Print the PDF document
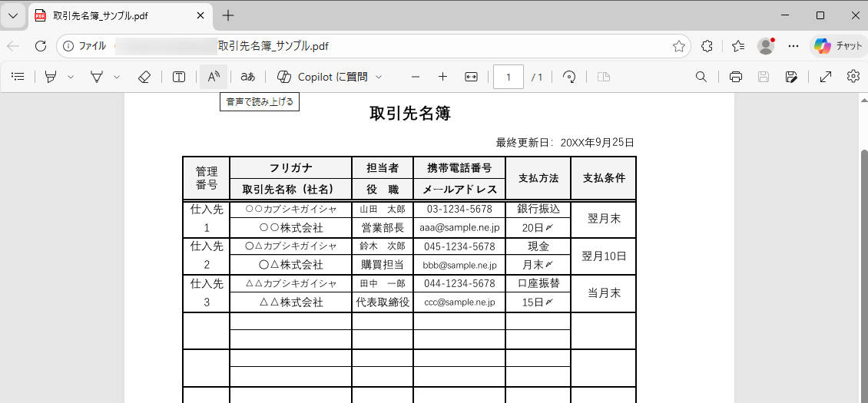The height and width of the screenshot is (403, 868). [736, 77]
